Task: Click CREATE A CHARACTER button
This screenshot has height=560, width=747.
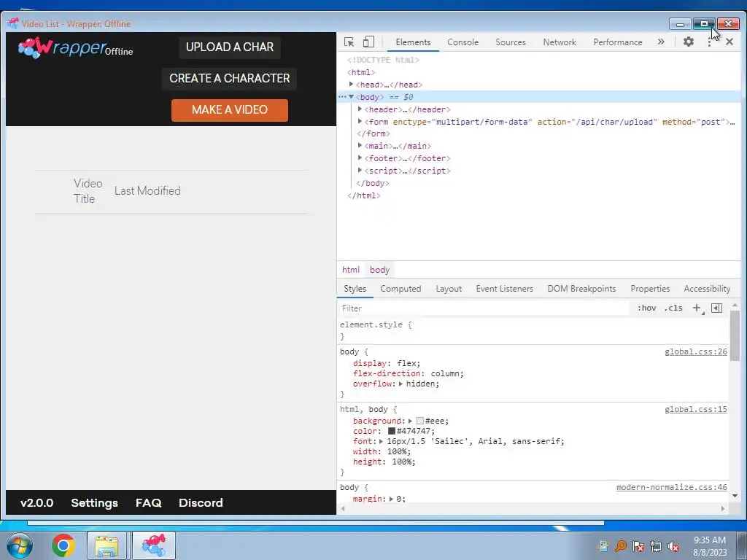Action: [230, 78]
